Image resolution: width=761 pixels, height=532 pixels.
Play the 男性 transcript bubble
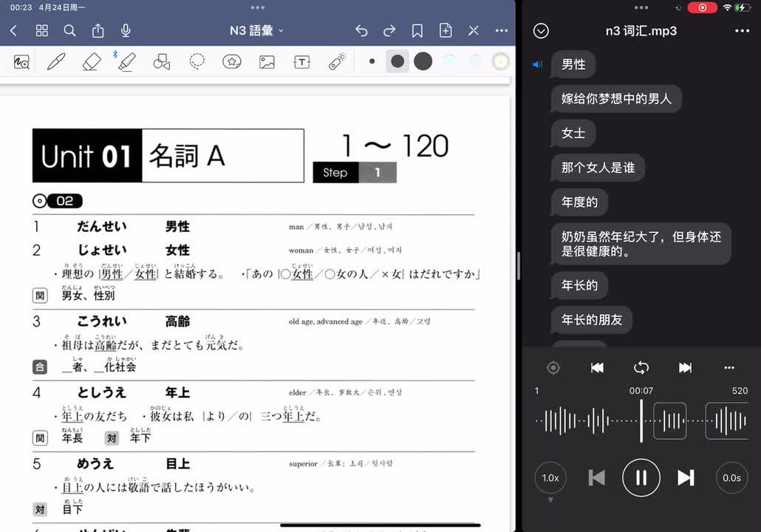click(573, 64)
